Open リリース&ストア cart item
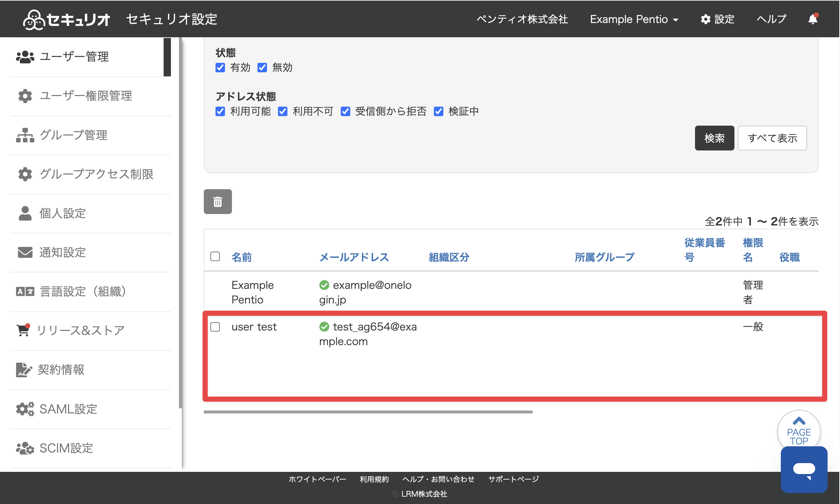 click(91, 331)
